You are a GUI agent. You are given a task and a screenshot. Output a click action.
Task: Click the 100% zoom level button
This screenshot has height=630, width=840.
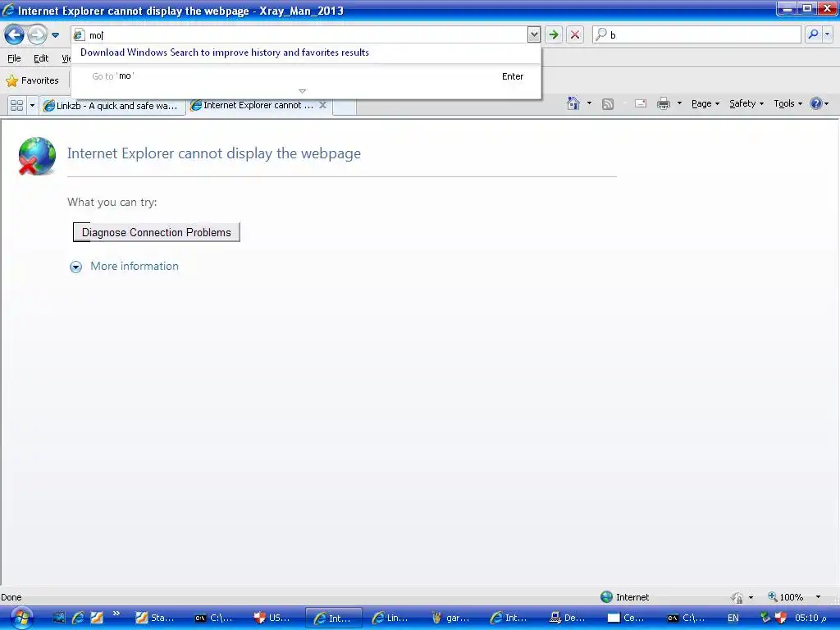pyautogui.click(x=785, y=597)
